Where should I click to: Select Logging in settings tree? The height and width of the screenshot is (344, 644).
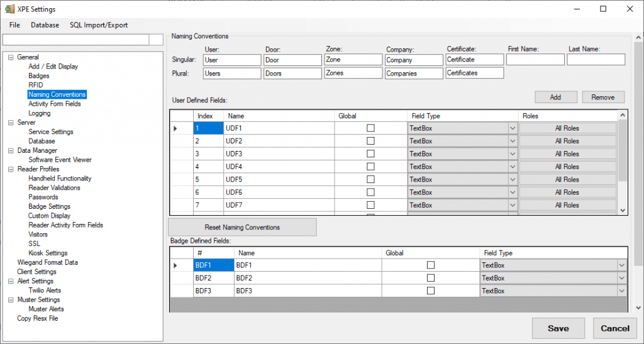40,113
